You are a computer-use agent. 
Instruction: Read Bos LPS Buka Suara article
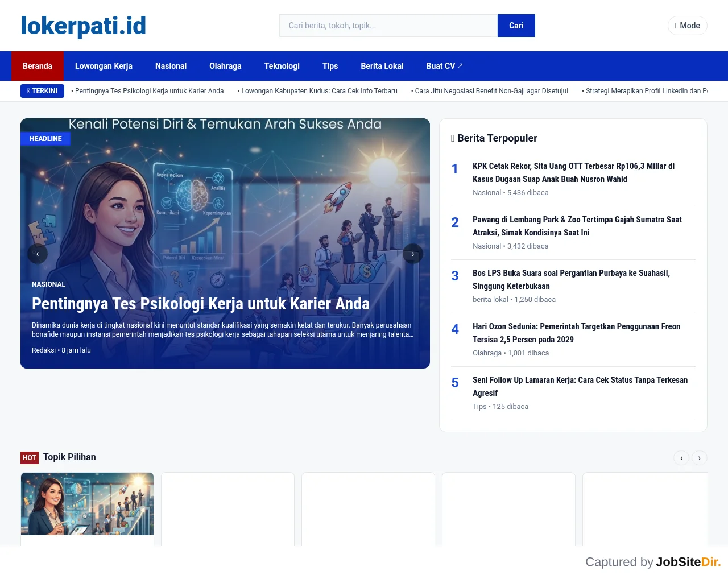[x=571, y=279]
